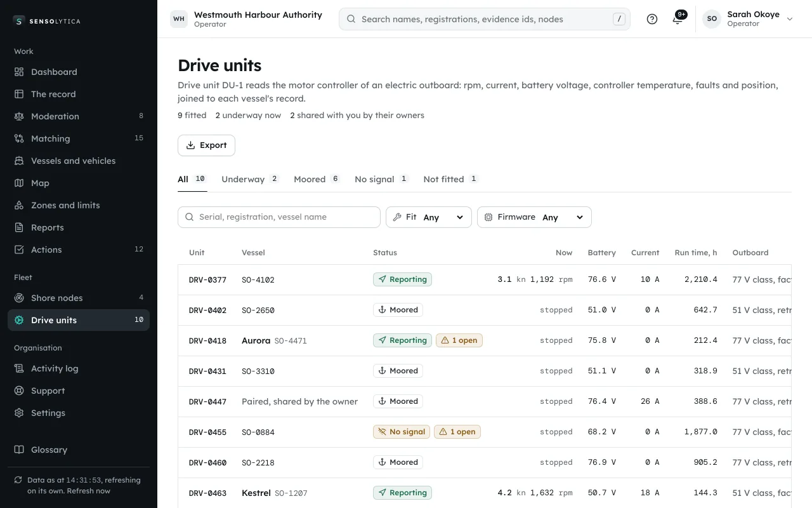
Task: Switch to the Moored tab
Action: (x=317, y=179)
